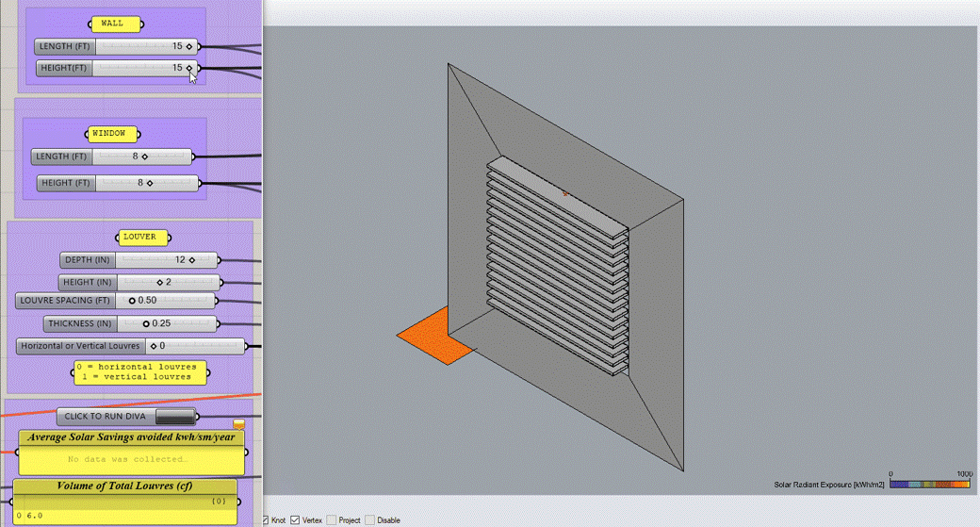Click the Wall LENGTH (FT) output grip

(x=199, y=46)
